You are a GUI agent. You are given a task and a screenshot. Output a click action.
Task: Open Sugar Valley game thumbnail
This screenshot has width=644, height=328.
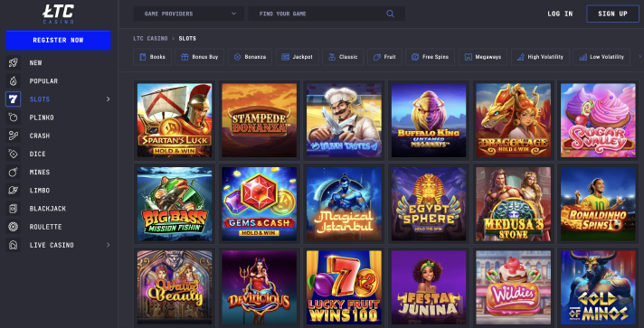click(x=598, y=120)
